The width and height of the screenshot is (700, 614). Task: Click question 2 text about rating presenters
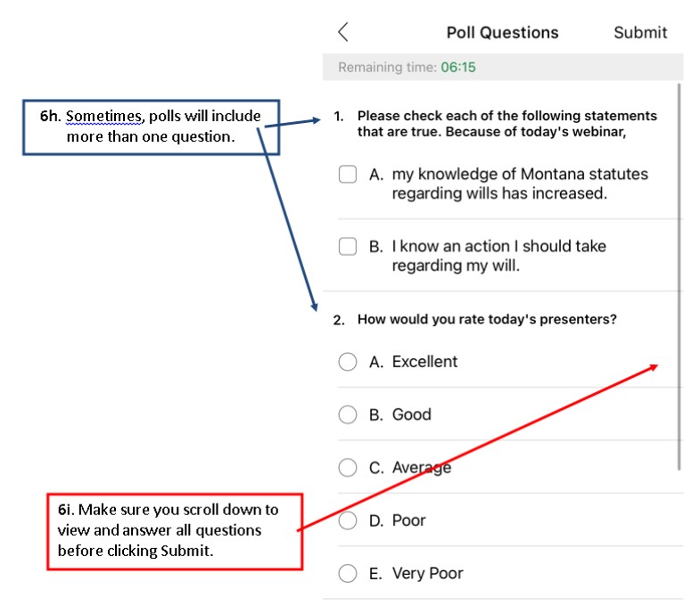(487, 320)
